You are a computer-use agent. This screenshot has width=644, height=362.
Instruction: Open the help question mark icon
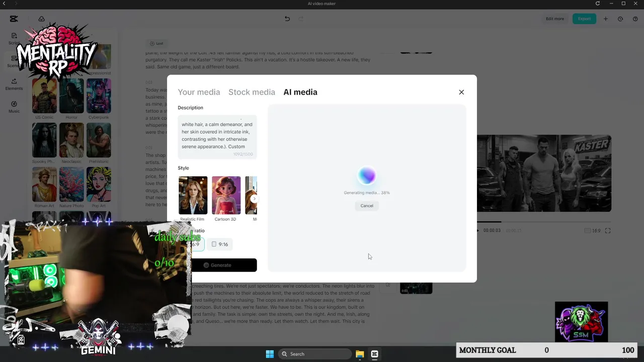click(x=635, y=19)
